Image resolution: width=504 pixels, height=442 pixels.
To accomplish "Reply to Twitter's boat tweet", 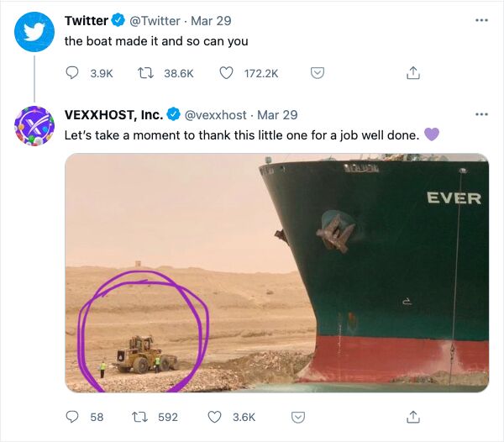I will (x=72, y=73).
